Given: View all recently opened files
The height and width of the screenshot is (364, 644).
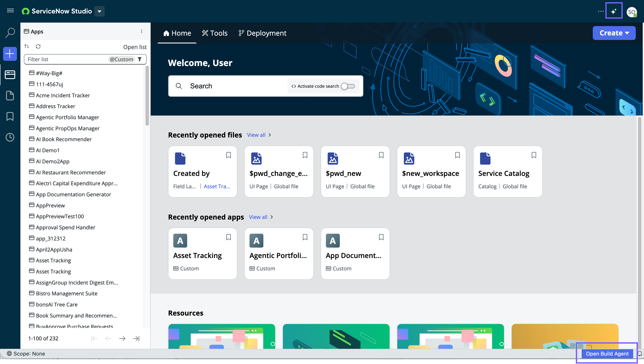Looking at the screenshot, I should [x=256, y=135].
